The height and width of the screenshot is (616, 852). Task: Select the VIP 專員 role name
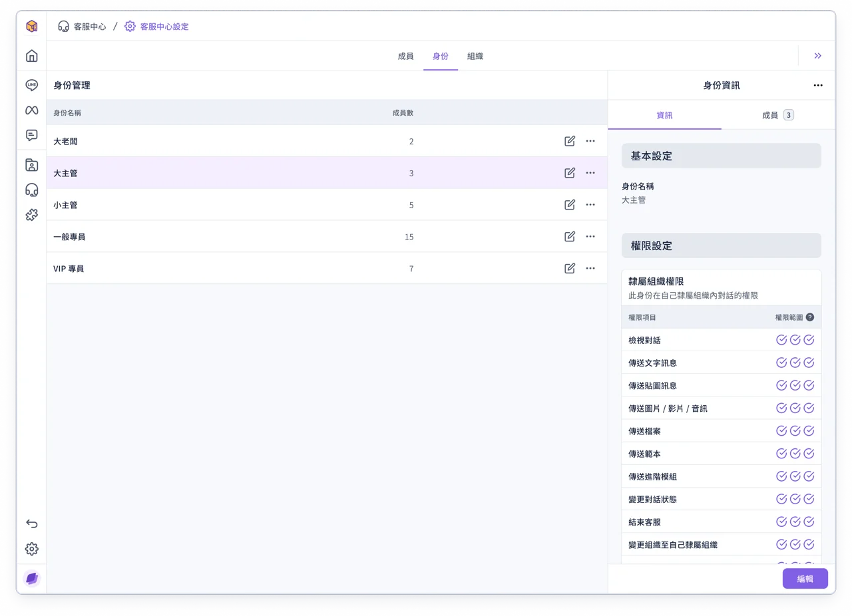tap(69, 269)
